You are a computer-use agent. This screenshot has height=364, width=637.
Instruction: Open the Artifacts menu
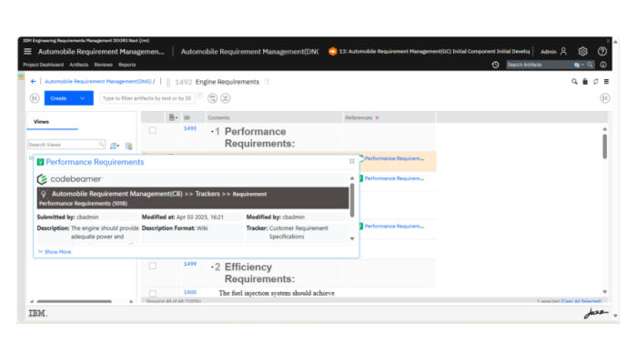[x=79, y=65]
